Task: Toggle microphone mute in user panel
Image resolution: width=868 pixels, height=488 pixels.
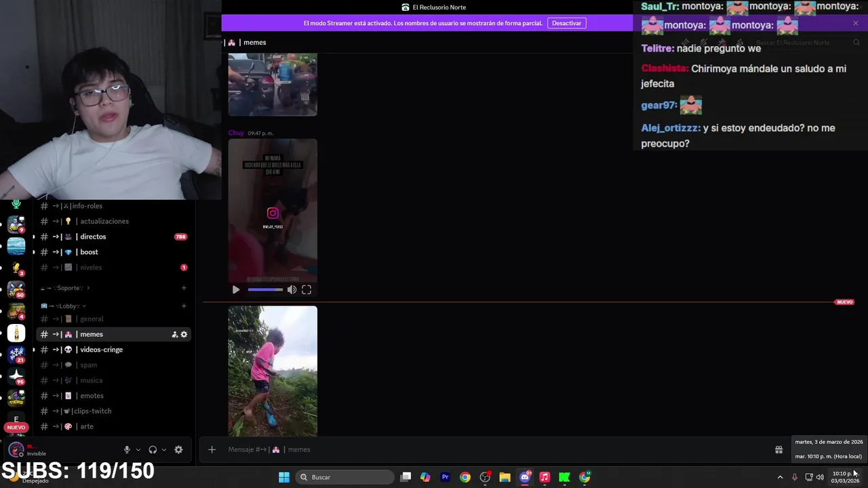Action: (127, 449)
